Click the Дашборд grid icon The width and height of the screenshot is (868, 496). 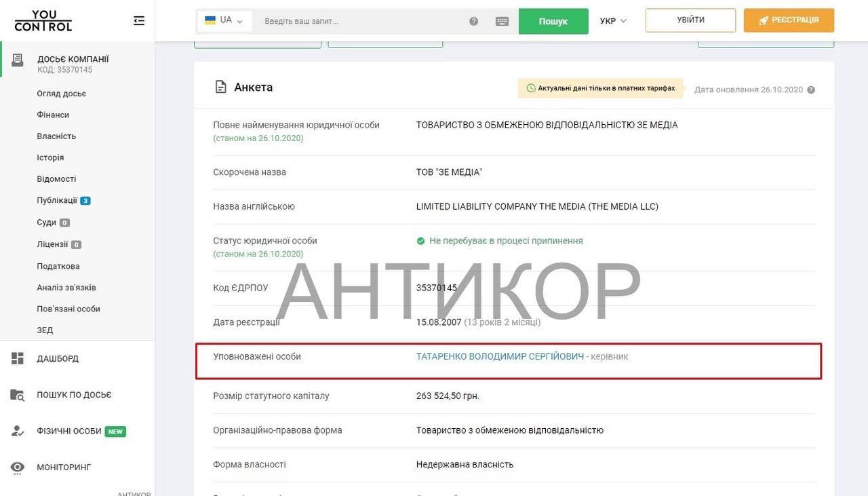point(18,358)
